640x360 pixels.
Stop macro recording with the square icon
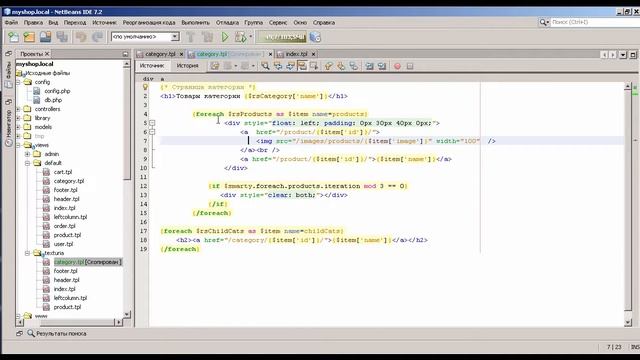(410, 66)
